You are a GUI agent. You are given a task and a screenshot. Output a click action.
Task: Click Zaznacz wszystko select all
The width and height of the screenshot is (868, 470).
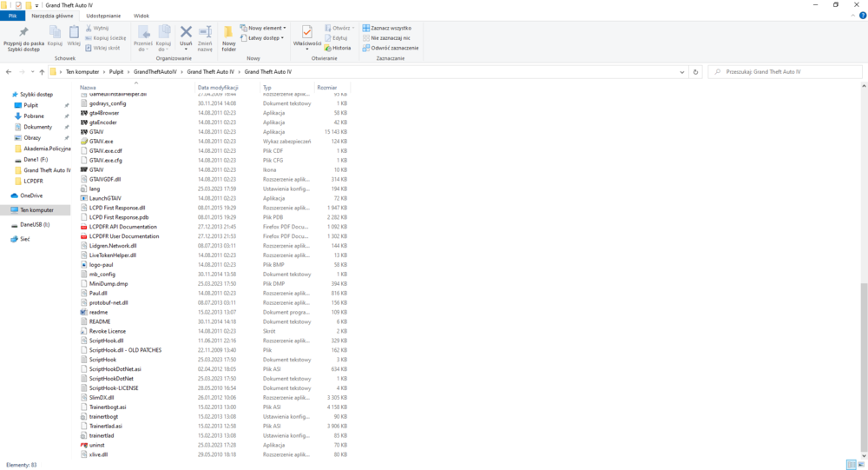[x=387, y=28]
